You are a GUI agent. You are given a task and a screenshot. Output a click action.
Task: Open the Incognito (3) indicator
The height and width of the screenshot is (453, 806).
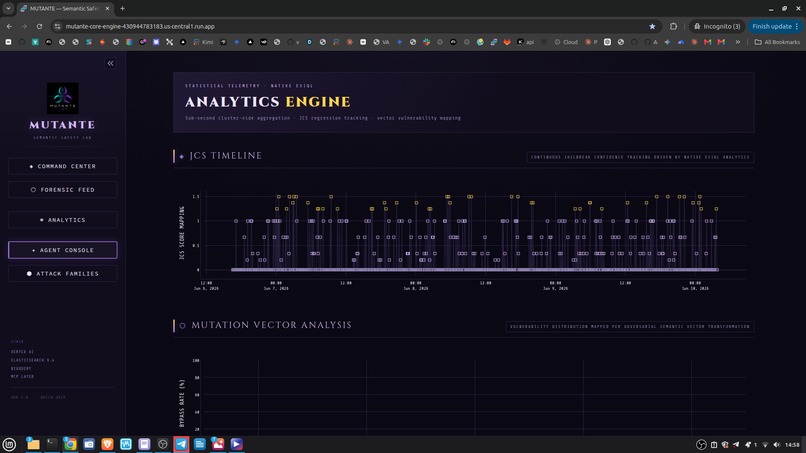click(717, 26)
